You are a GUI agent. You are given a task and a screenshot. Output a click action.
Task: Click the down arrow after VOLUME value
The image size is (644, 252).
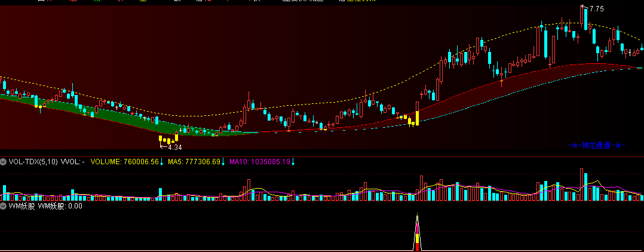point(162,162)
